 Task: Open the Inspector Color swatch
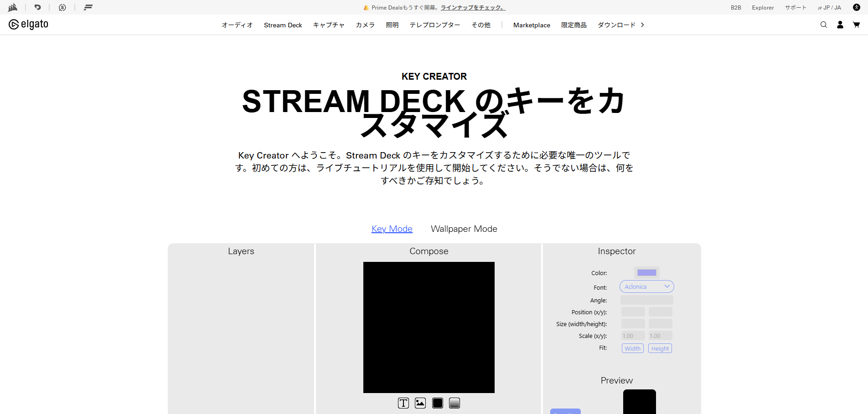647,272
